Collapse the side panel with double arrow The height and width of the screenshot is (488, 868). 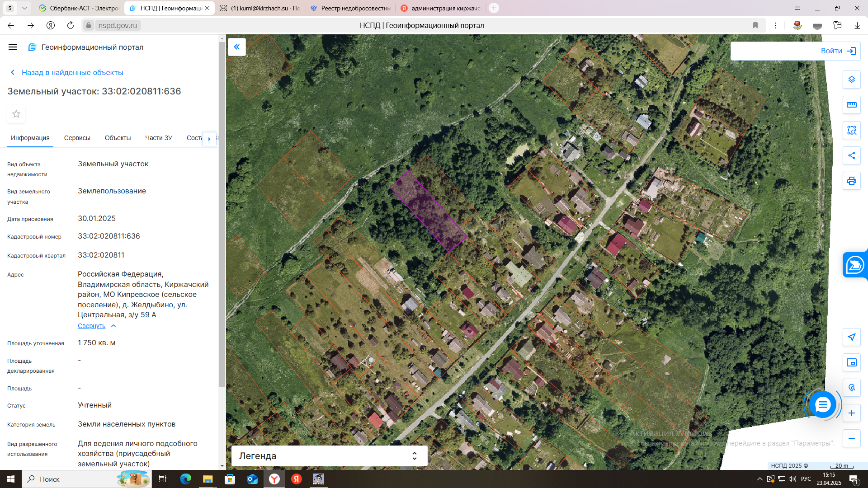236,47
